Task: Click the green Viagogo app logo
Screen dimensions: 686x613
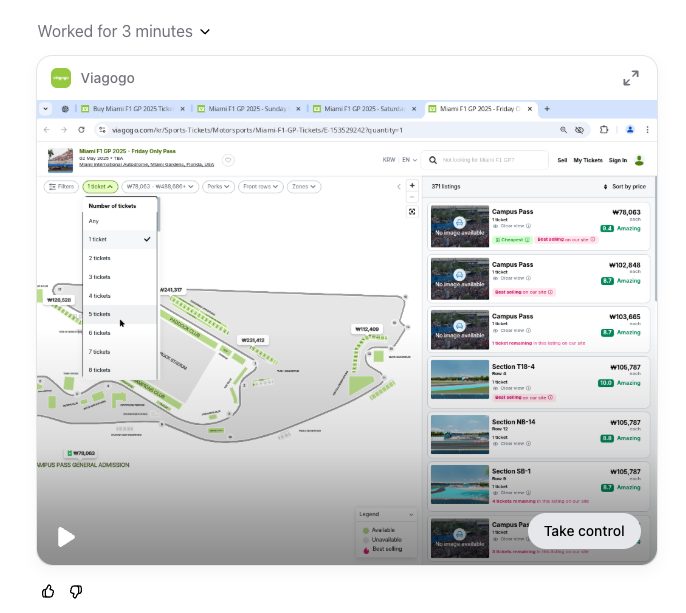Action: (61, 78)
